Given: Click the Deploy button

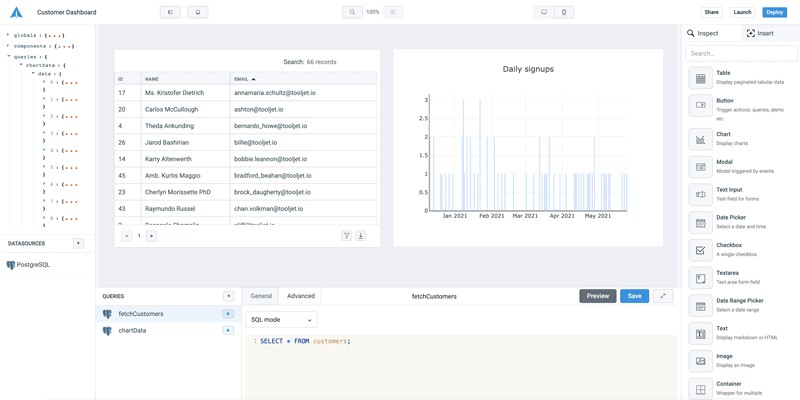Looking at the screenshot, I should point(774,12).
